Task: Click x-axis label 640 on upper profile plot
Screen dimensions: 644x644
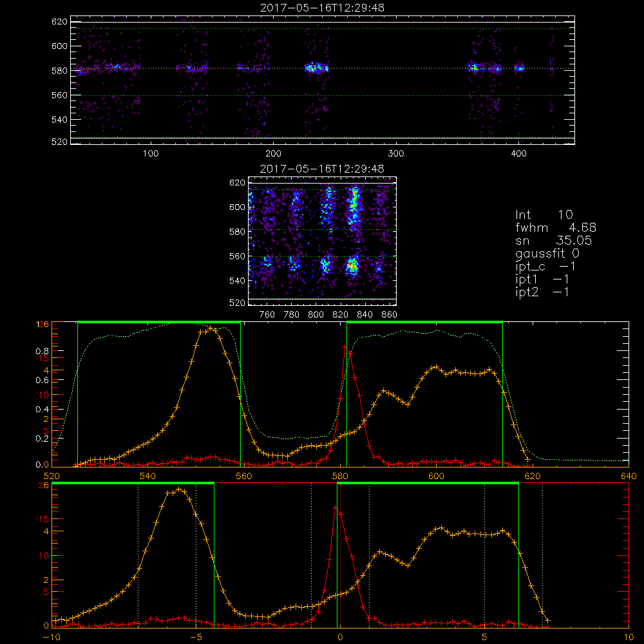Action: point(629,476)
